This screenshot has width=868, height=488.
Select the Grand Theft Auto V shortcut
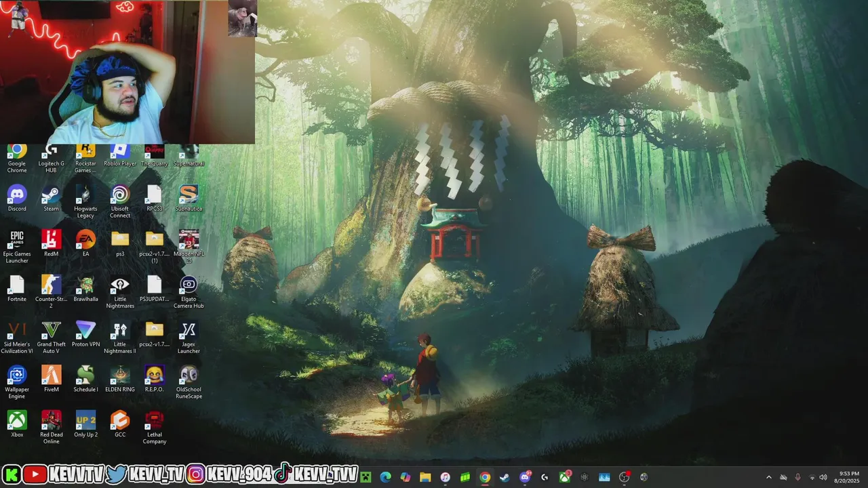pyautogui.click(x=51, y=338)
